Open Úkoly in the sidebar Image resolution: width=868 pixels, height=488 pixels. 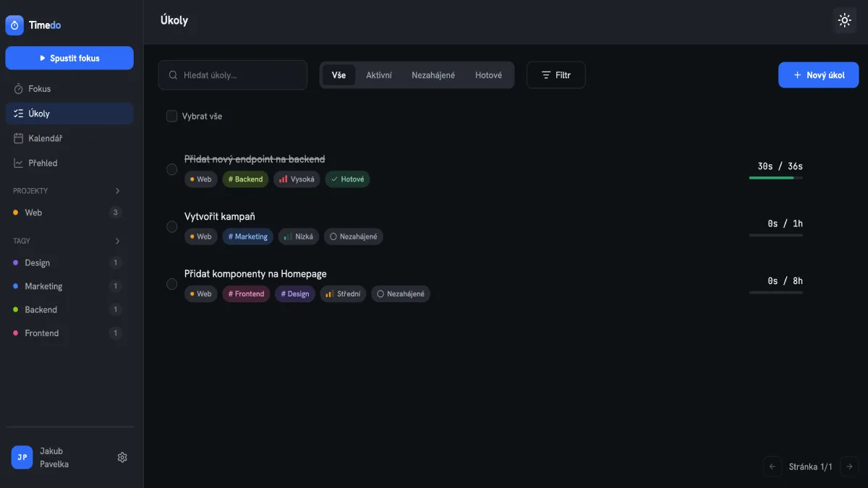[x=69, y=114]
